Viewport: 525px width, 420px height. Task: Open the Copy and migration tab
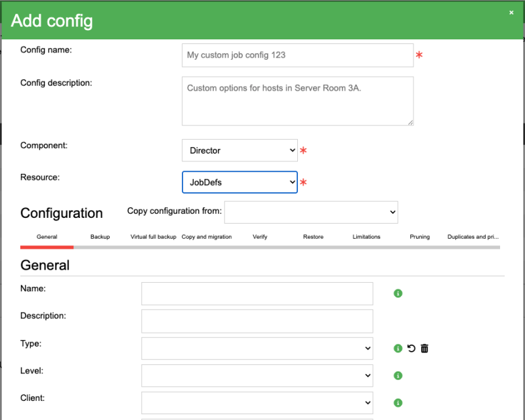pyautogui.click(x=207, y=237)
